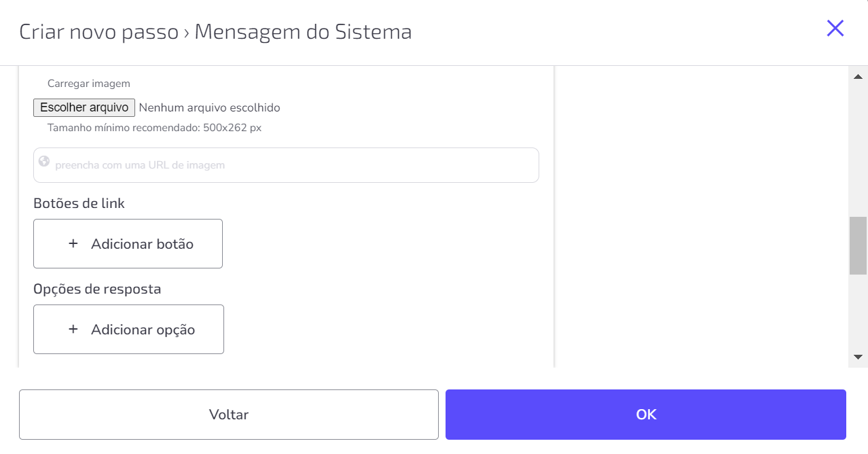Click the 'Nenhum arquivo escolhido' file status text
This screenshot has width=868, height=454.
coord(209,107)
